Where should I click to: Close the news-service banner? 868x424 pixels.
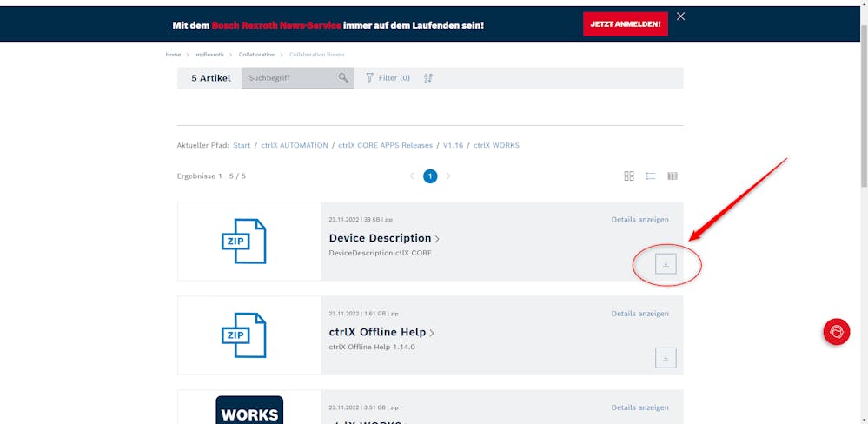pos(681,17)
